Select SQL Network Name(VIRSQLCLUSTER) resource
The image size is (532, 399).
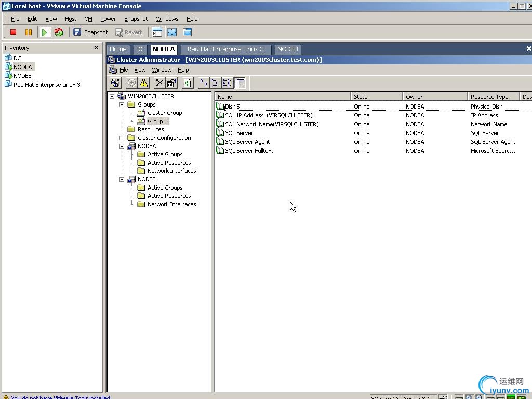point(272,124)
